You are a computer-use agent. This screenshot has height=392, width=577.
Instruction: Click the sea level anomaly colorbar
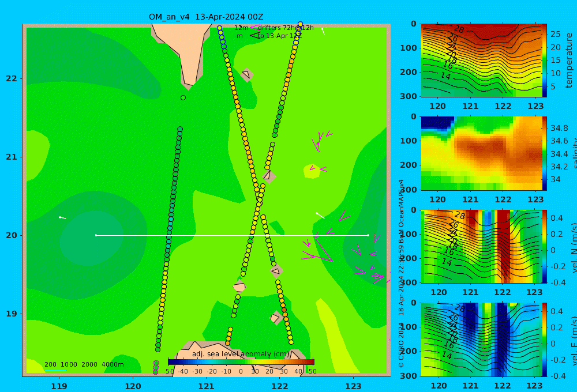[x=241, y=362]
